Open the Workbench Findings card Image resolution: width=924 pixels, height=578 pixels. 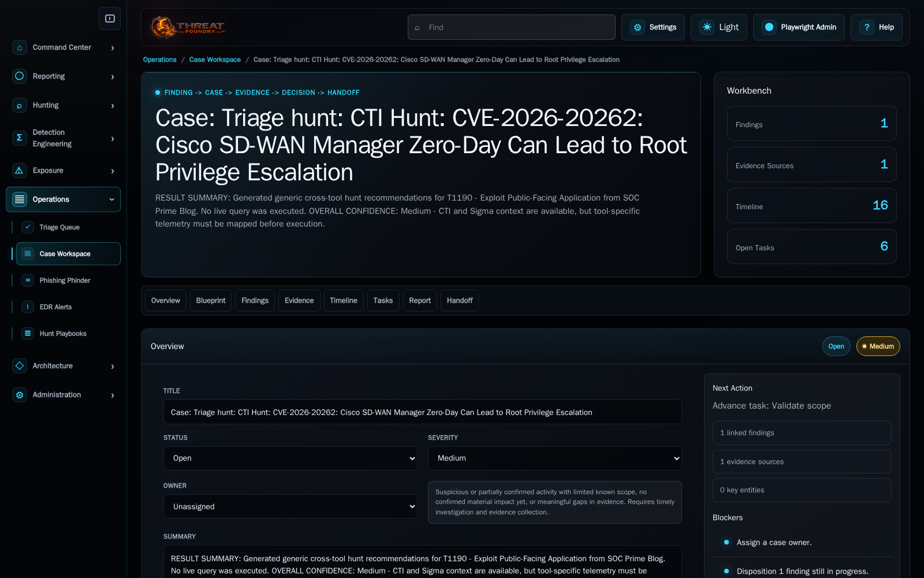tap(811, 123)
